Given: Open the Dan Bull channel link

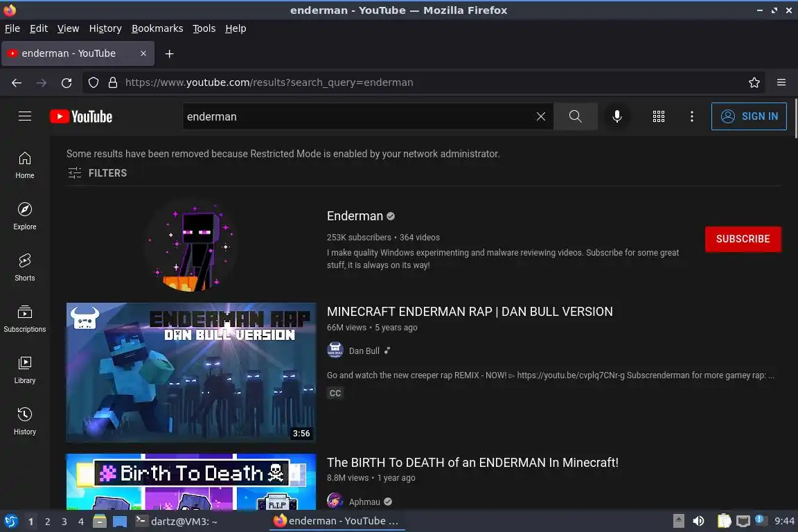Looking at the screenshot, I should click(x=364, y=351).
